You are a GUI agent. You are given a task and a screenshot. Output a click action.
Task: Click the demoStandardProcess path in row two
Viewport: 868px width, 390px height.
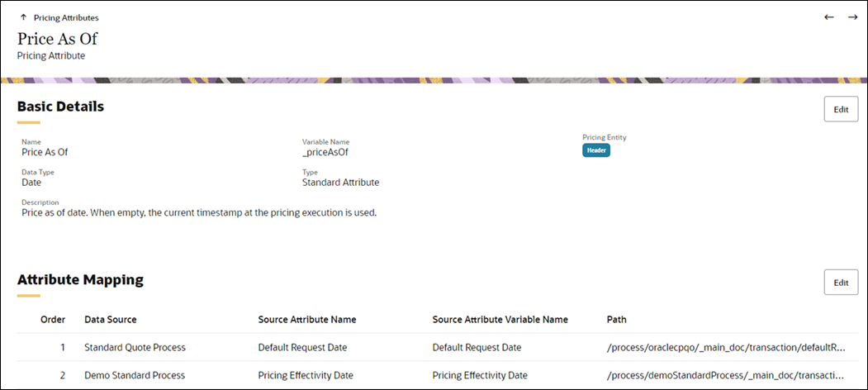[x=732, y=375]
